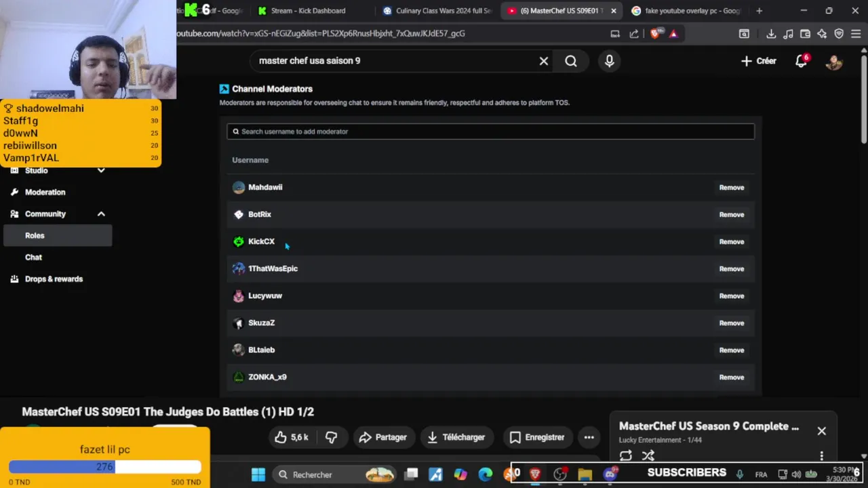Toggle playlist loop icon

click(x=626, y=455)
